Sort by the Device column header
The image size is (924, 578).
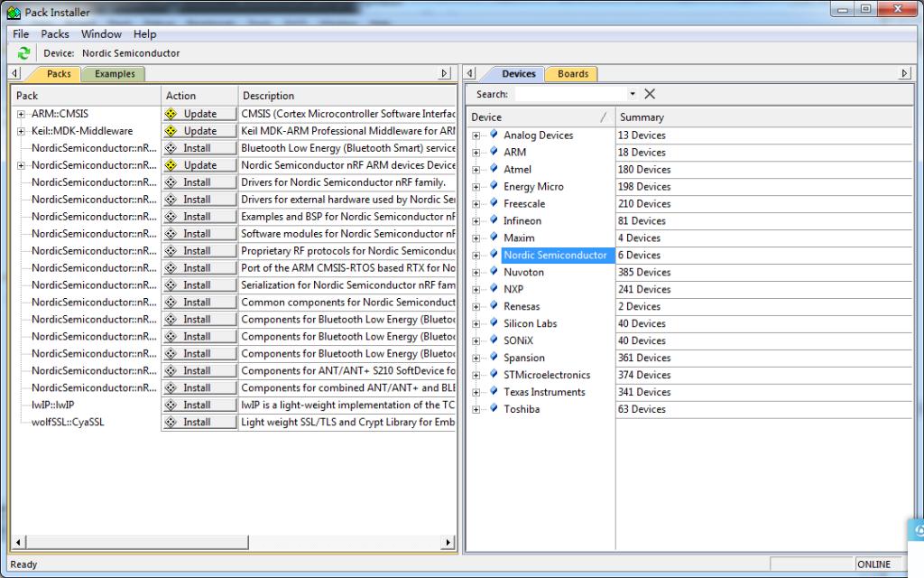[x=541, y=117]
